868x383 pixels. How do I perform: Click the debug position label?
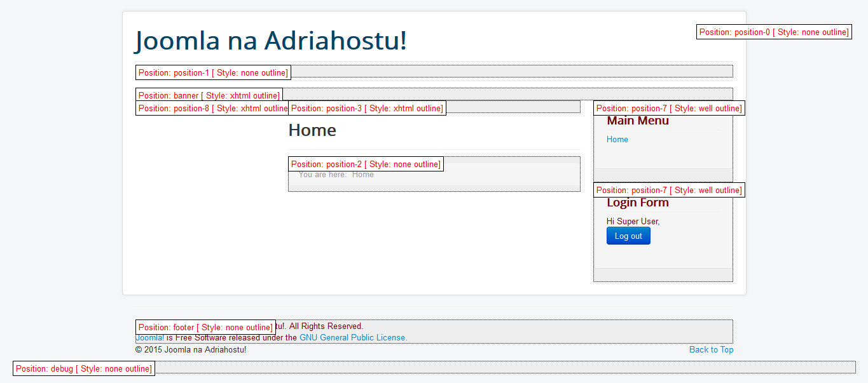[84, 368]
